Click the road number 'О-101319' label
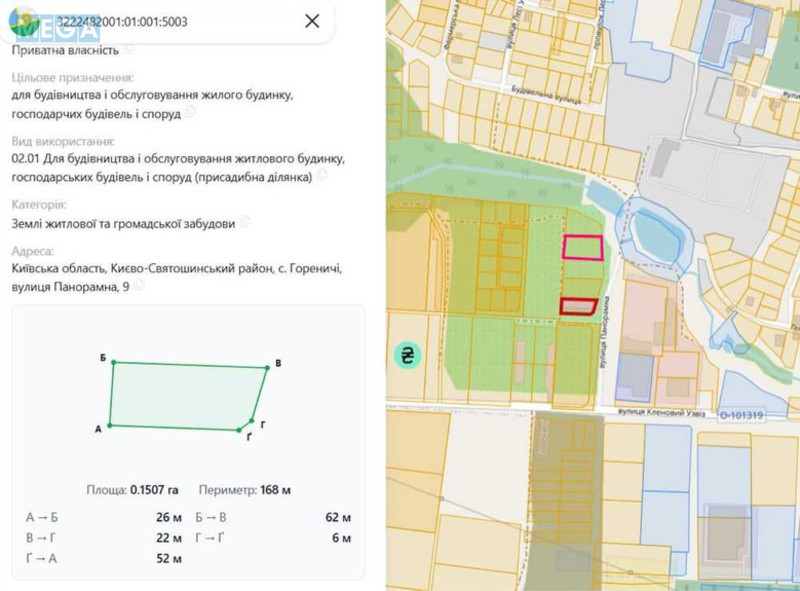 click(x=742, y=415)
